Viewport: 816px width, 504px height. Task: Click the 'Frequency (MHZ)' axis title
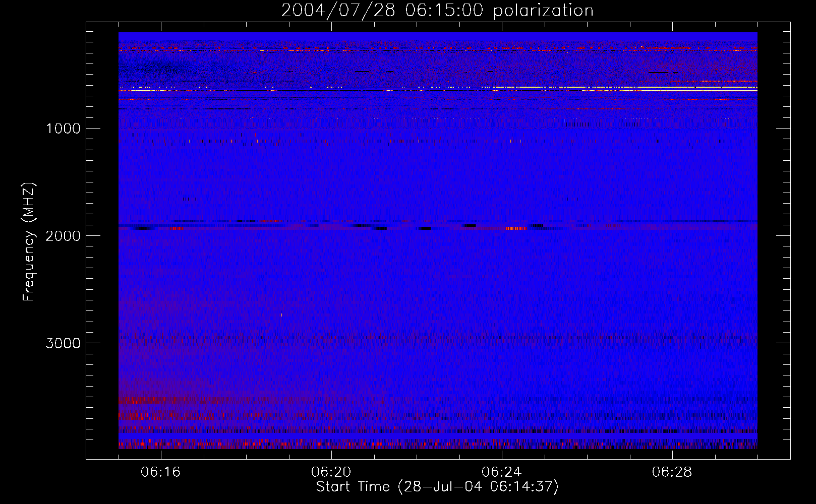[x=29, y=242]
